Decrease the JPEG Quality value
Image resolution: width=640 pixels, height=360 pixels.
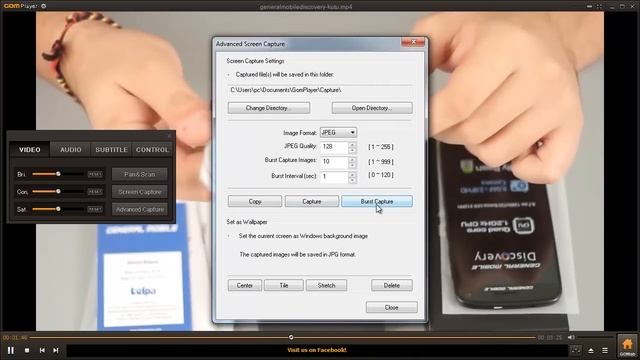[x=352, y=150]
